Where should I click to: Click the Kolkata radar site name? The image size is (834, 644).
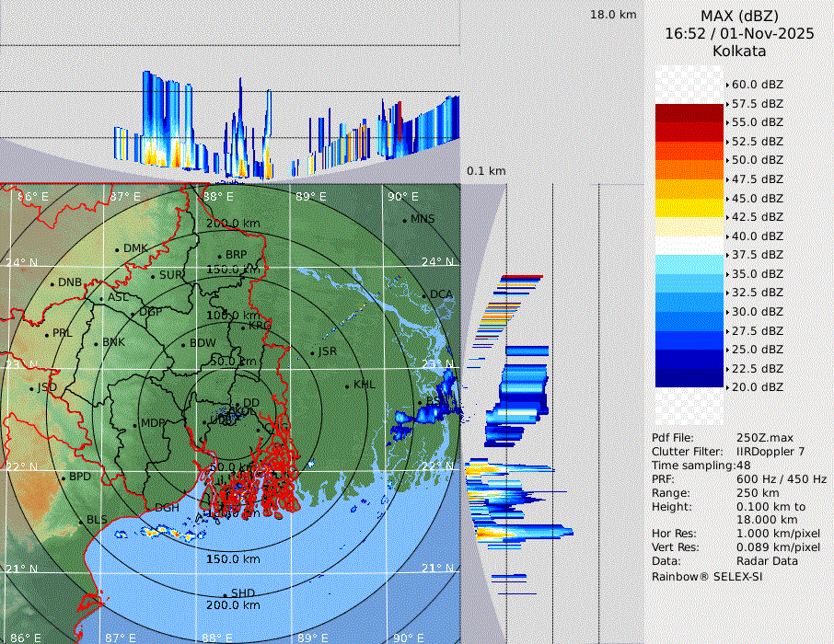739,52
